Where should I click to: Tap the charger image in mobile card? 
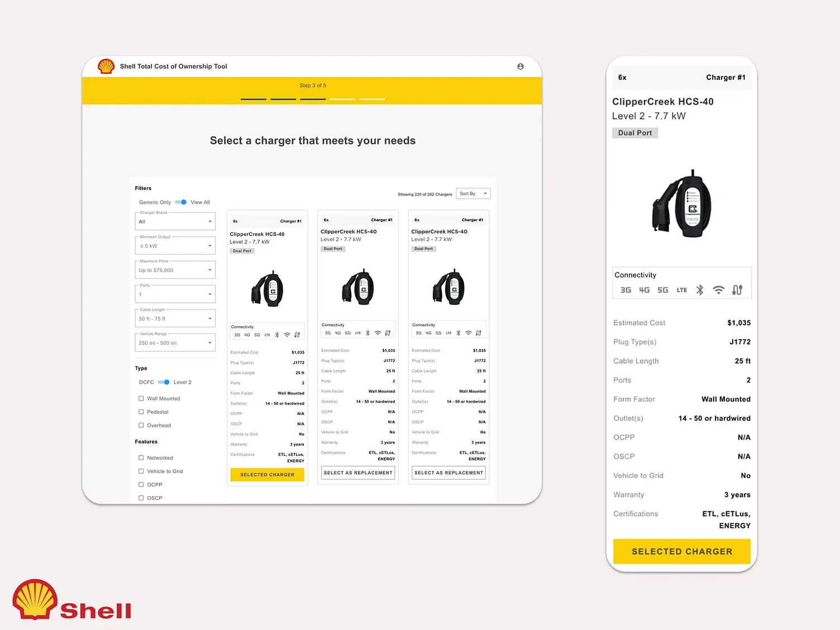(682, 203)
